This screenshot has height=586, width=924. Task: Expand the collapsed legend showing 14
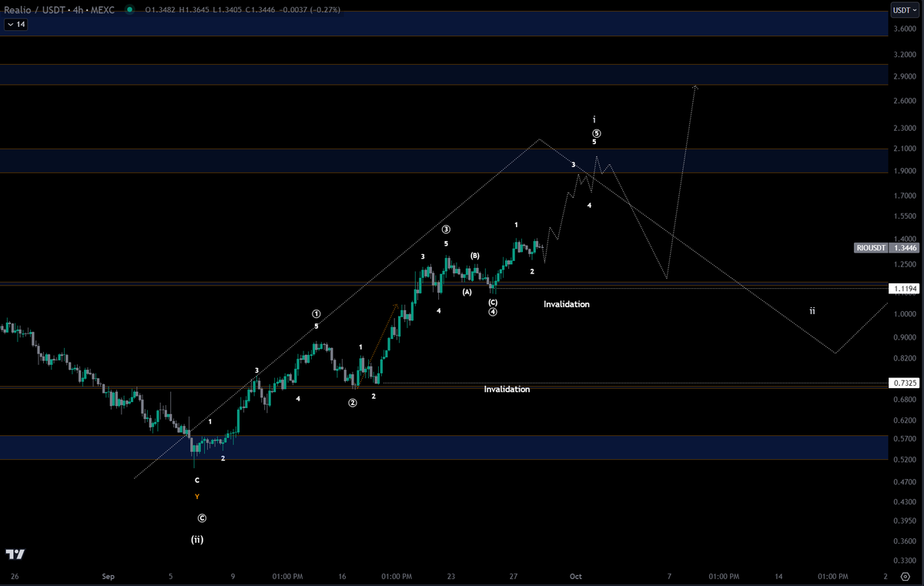pos(15,25)
